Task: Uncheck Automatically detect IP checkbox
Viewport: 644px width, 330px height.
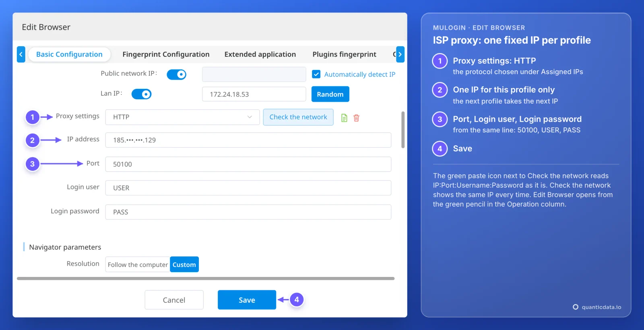Action: coord(316,74)
